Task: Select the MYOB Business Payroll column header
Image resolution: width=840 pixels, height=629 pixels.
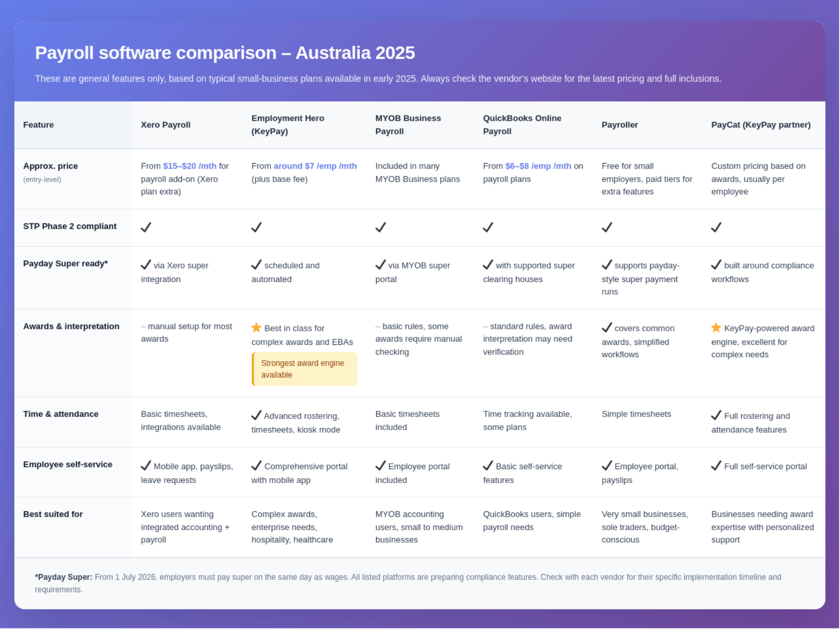Action: [408, 124]
